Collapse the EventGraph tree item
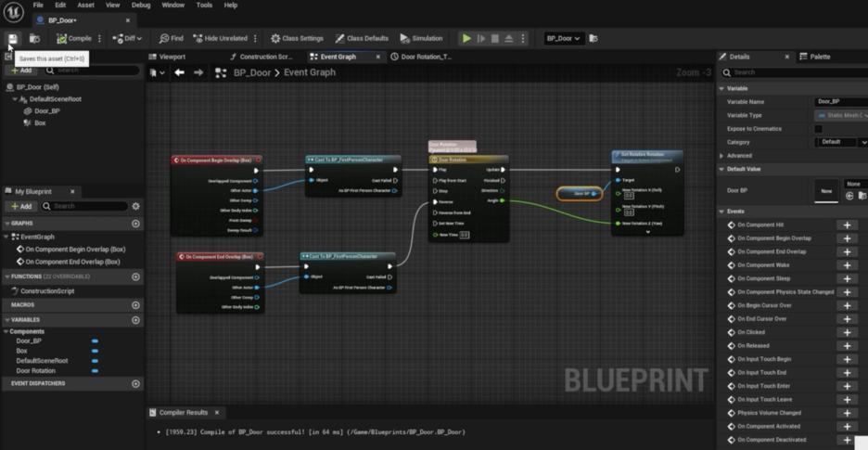The width and height of the screenshot is (868, 450). point(6,237)
